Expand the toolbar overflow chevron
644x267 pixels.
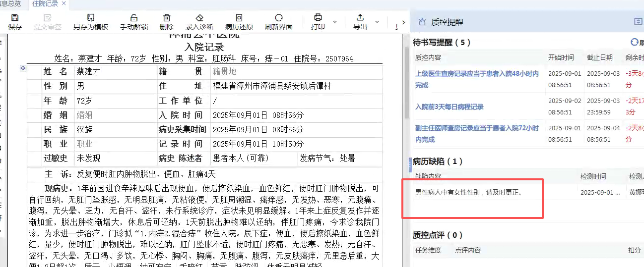tap(403, 22)
